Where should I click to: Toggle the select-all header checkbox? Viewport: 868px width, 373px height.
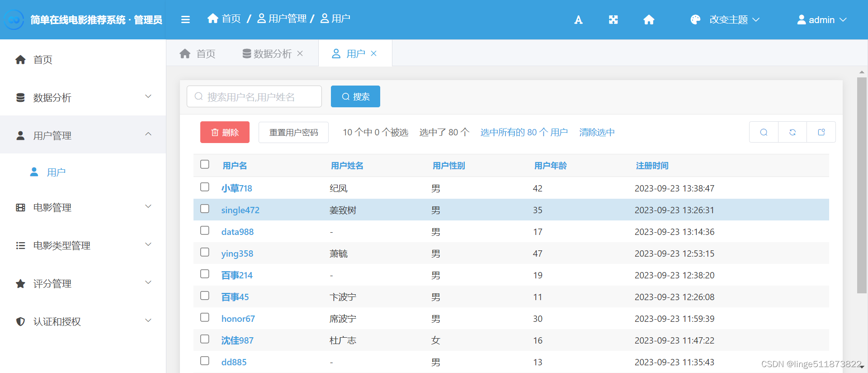[205, 164]
